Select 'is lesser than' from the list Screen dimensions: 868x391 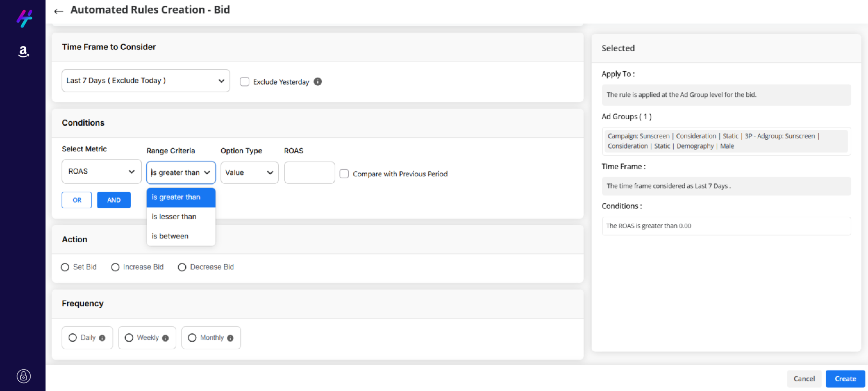174,217
